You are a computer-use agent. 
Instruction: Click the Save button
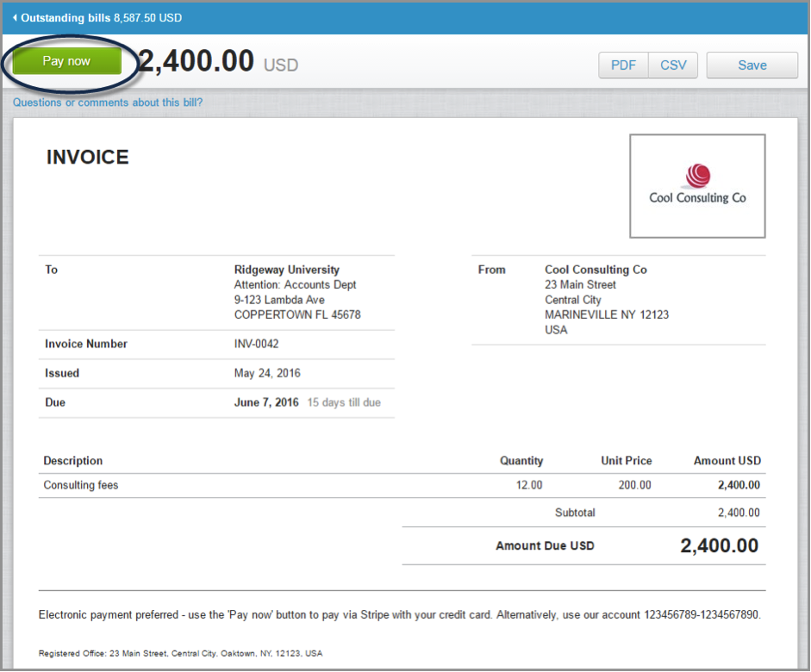click(752, 65)
